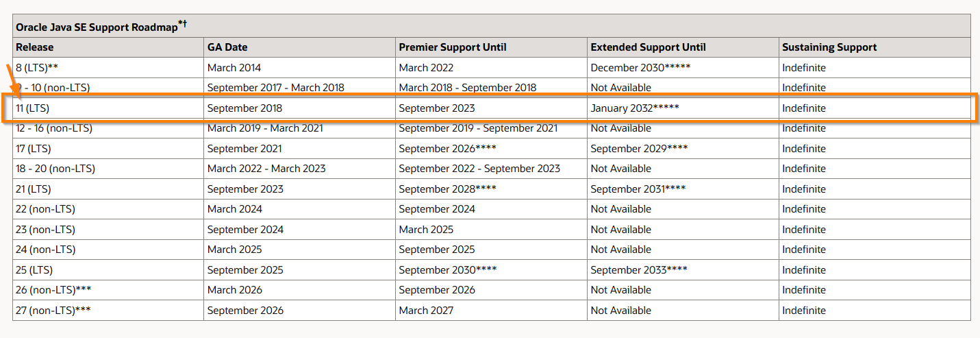Click the "March 2022 - March 2023" GA date cell
This screenshot has width=980, height=338.
click(x=266, y=169)
